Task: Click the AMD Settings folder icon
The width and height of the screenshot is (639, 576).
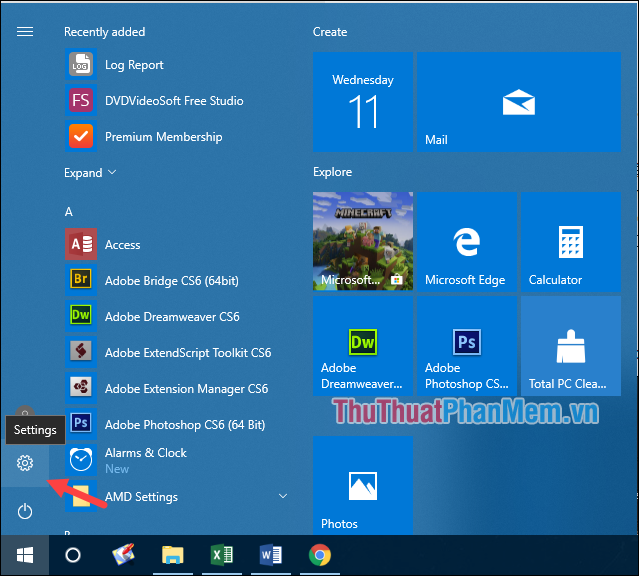Action: tap(81, 496)
